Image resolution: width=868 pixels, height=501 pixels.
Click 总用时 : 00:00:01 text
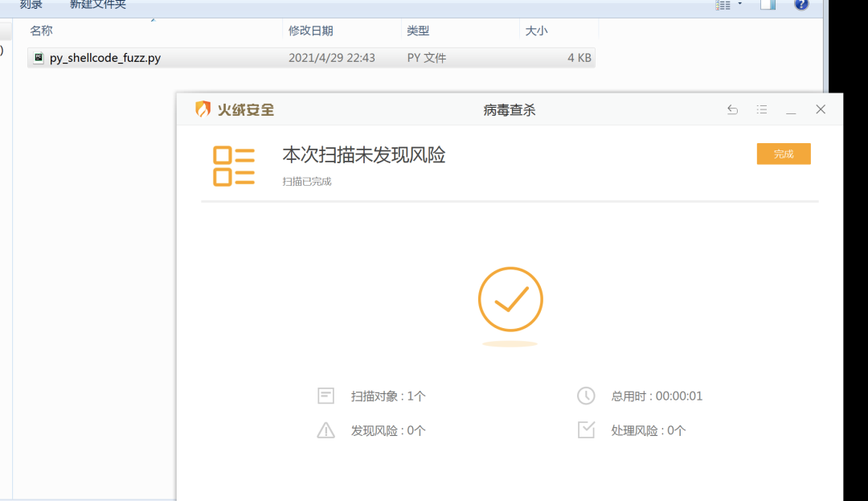pos(657,396)
